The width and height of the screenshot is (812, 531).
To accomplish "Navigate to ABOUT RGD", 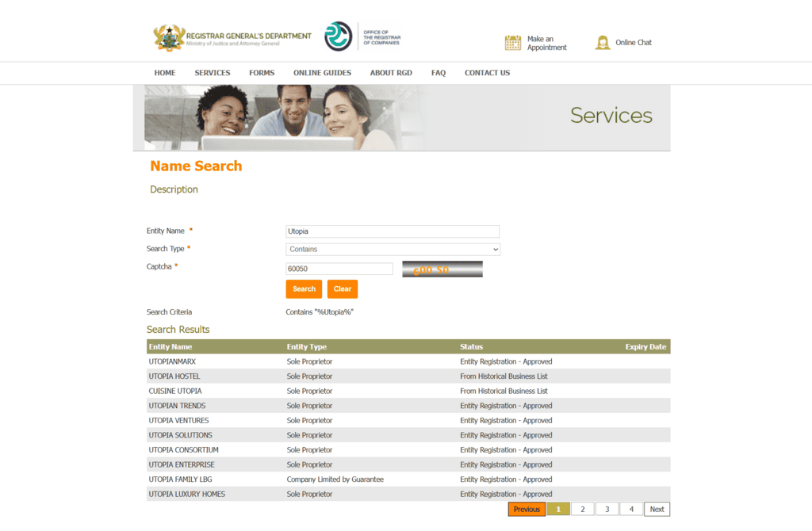I will point(392,73).
